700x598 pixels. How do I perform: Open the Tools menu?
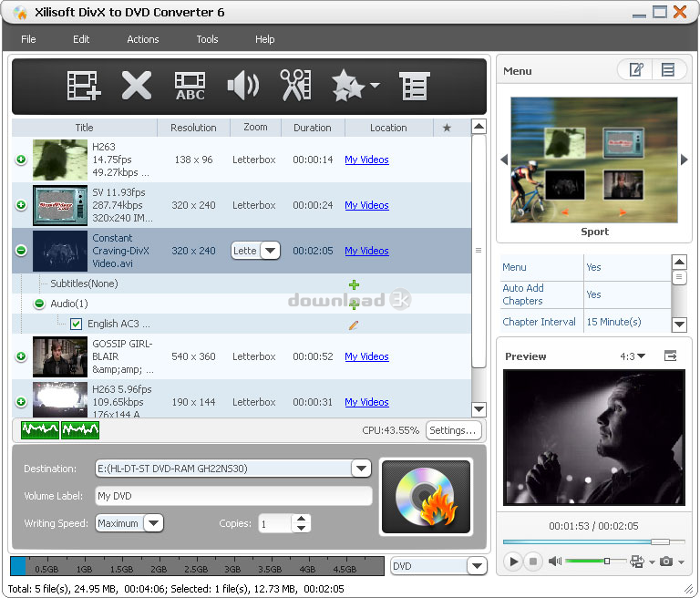[x=207, y=39]
